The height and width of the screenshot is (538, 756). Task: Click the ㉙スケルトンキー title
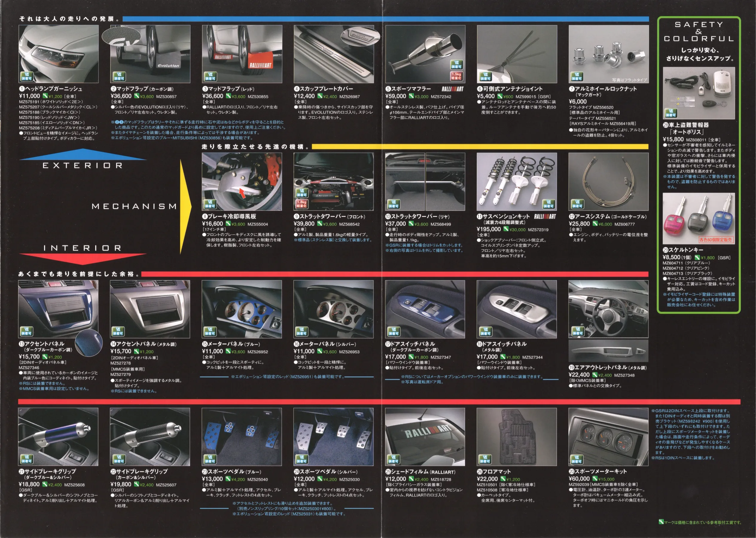(683, 250)
